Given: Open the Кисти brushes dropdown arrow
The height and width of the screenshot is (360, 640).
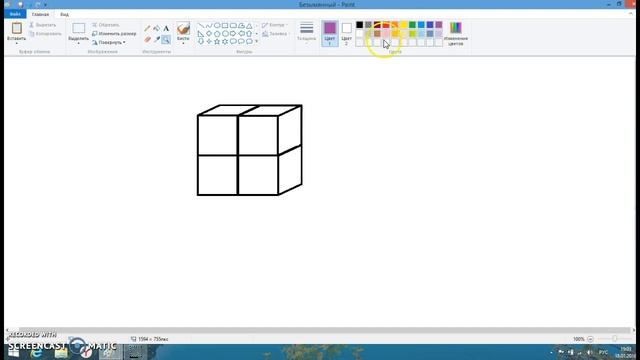Looking at the screenshot, I should (x=183, y=43).
